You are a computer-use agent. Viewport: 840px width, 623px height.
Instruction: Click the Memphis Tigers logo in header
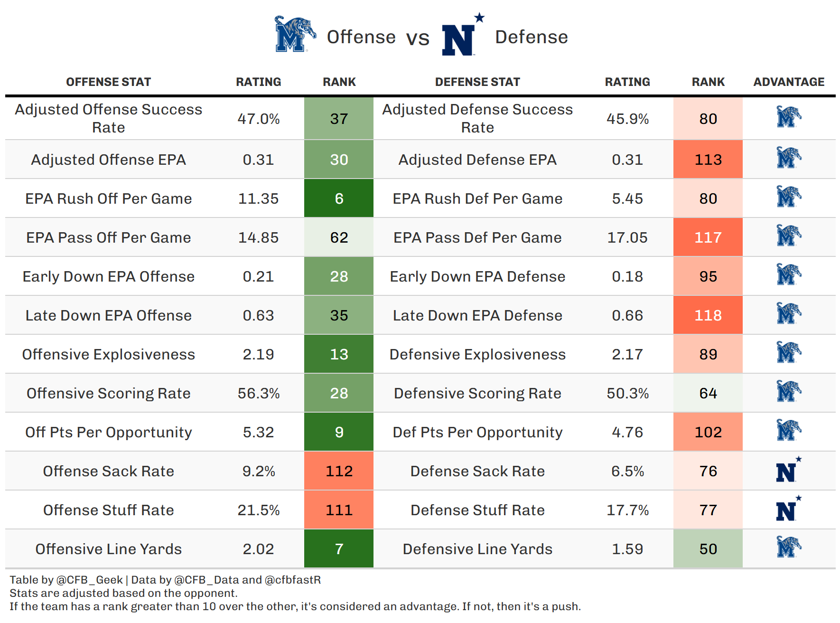coord(295,34)
